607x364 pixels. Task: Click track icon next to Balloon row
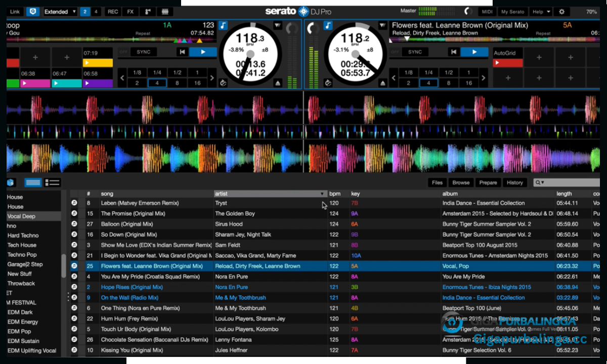point(74,224)
